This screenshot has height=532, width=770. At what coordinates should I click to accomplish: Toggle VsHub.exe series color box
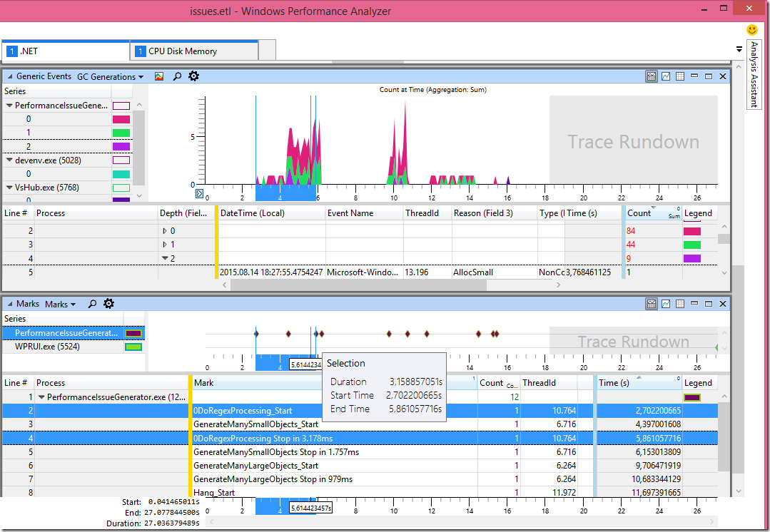121,188
